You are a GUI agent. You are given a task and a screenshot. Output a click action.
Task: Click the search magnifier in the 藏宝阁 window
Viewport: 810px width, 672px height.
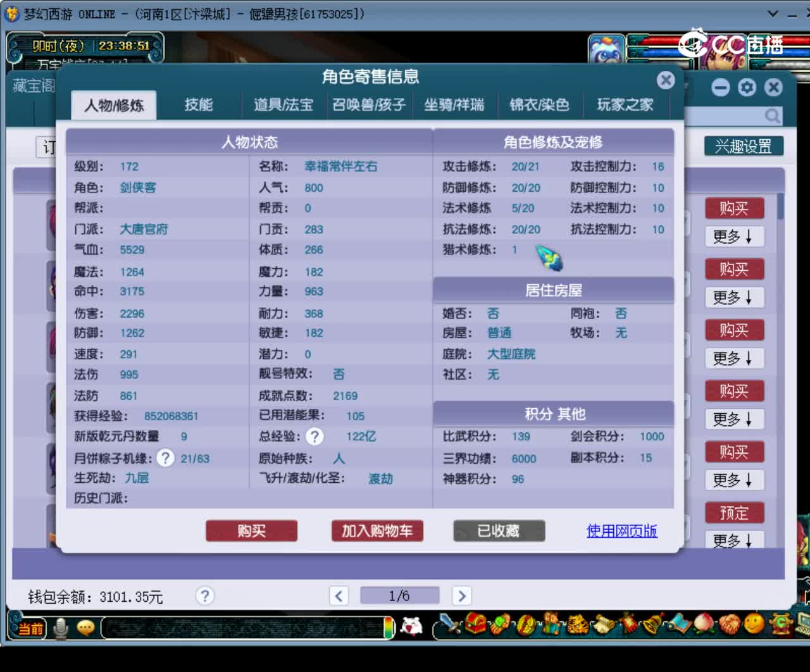pyautogui.click(x=772, y=116)
